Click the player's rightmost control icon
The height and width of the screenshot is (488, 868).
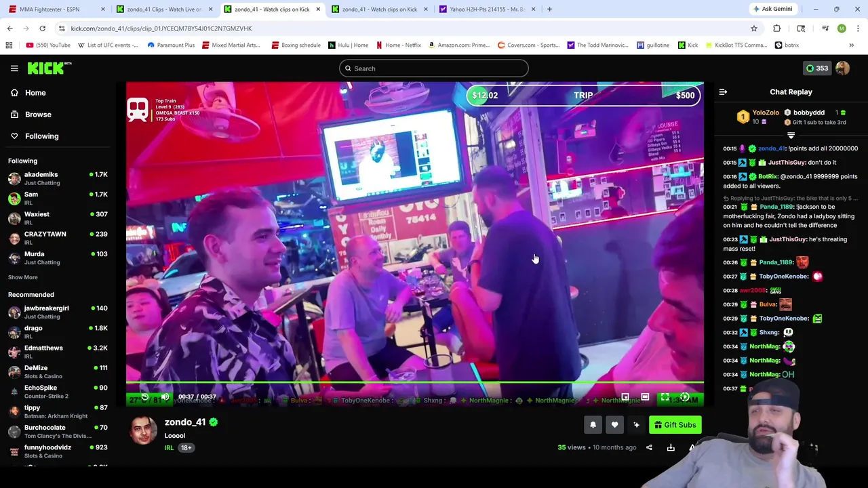tap(685, 396)
